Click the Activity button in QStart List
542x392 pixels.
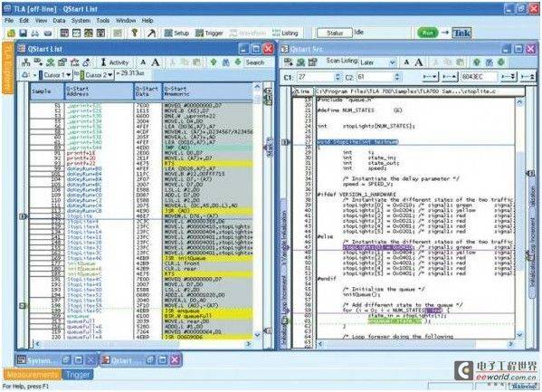pos(115,62)
